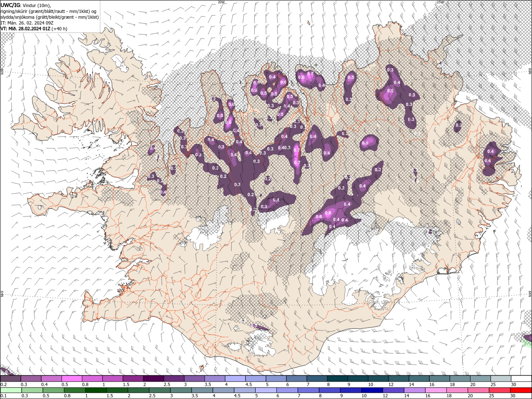This screenshot has width=532, height=399.
Task: Click the 'rigning/skúrir' legend description line
Action: pyautogui.click(x=49, y=11)
